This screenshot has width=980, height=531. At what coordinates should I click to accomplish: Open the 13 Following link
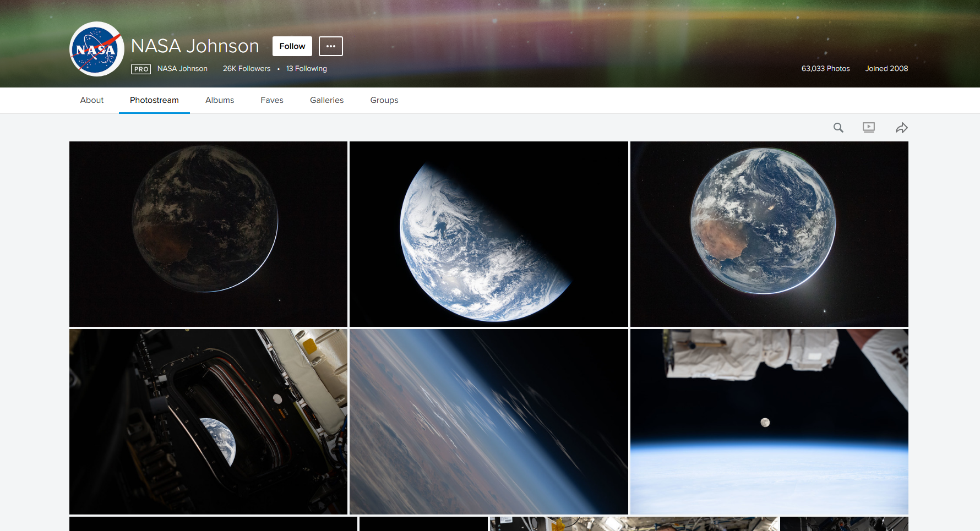click(306, 69)
